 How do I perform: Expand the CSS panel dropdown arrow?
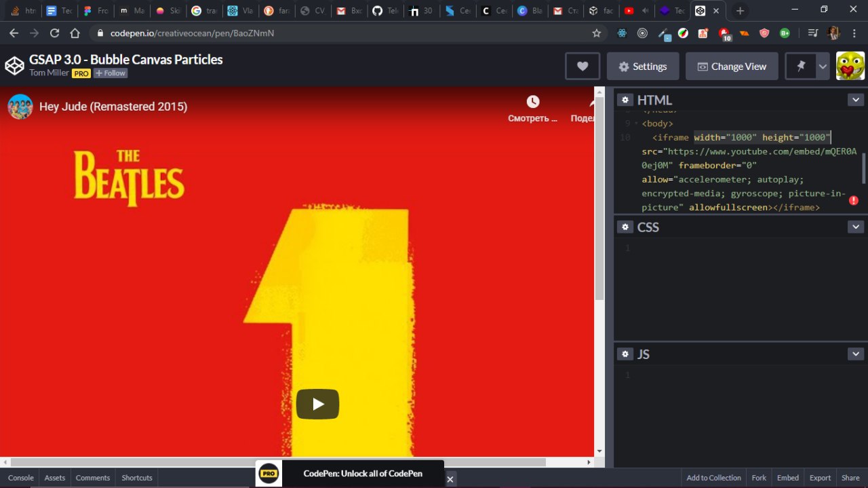coord(855,227)
